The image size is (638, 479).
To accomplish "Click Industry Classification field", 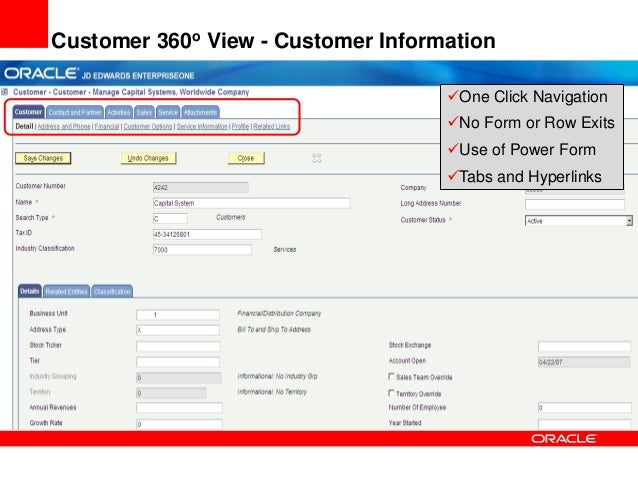I will [202, 249].
